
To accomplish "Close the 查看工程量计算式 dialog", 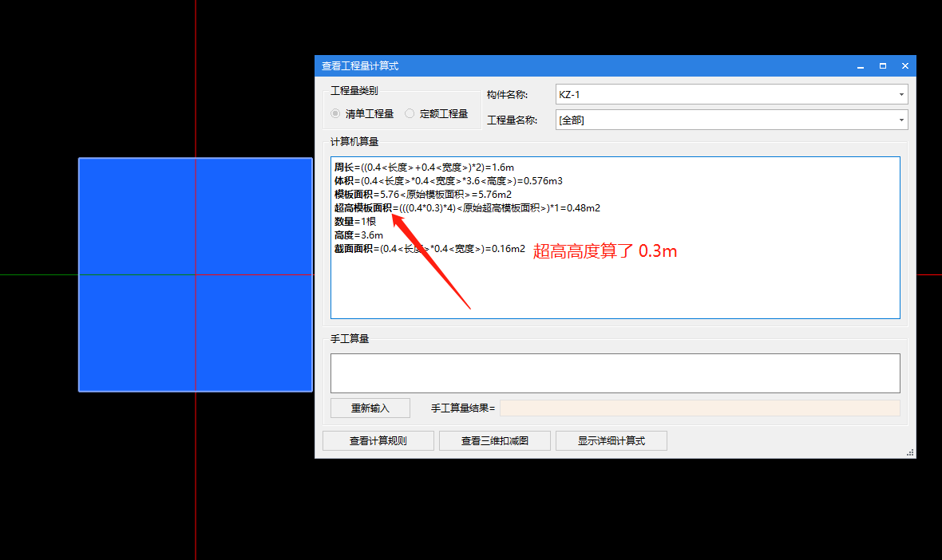I will 904,66.
